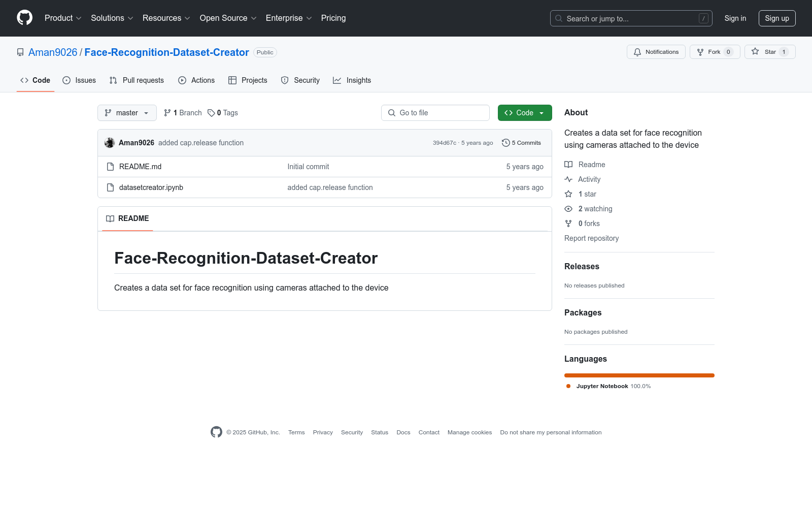Screen dimensions: 812x508
Task: Click the search or jump to field
Action: click(x=631, y=18)
